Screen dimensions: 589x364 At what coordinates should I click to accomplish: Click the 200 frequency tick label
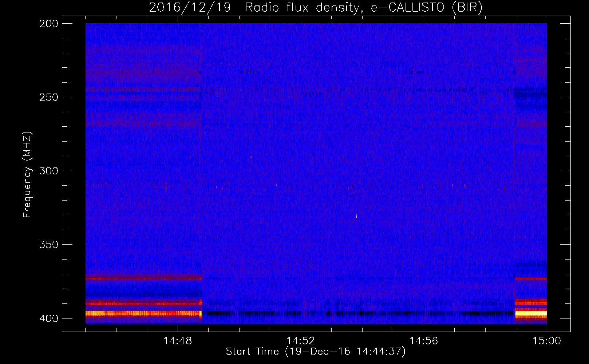coord(49,24)
